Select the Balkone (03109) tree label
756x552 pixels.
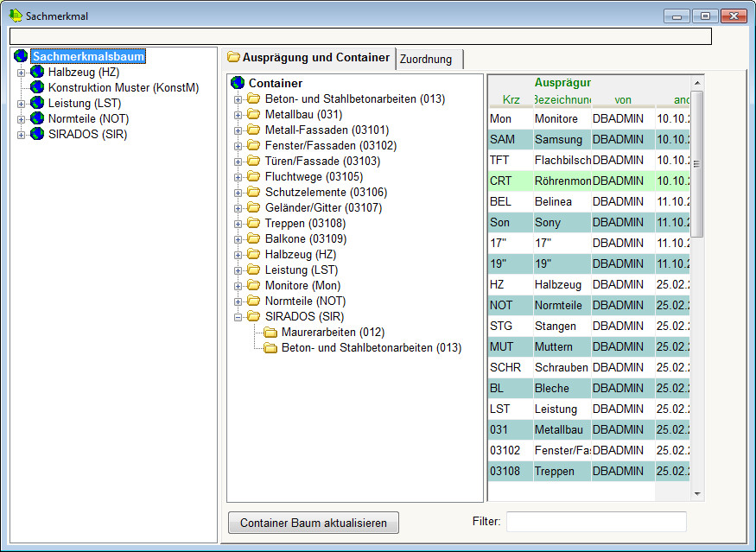[x=306, y=238]
